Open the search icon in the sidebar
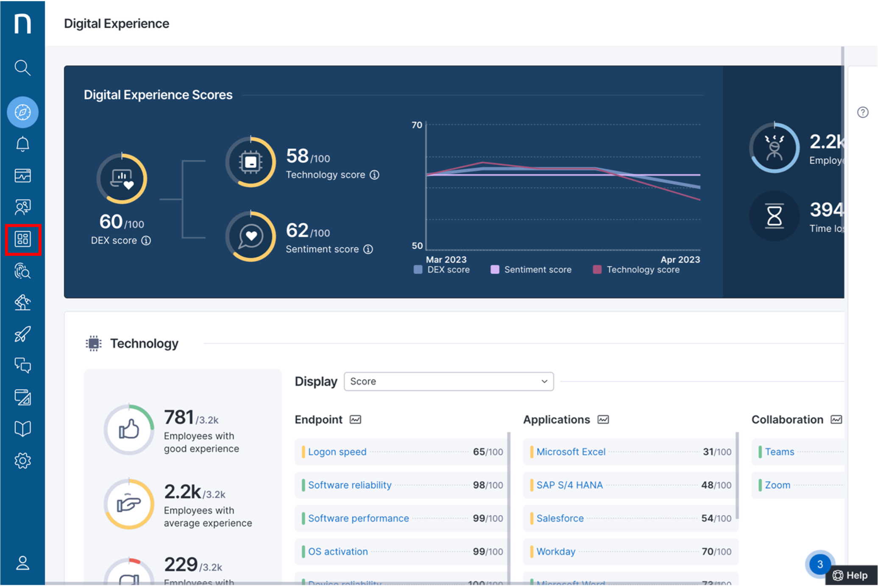 coord(22,68)
